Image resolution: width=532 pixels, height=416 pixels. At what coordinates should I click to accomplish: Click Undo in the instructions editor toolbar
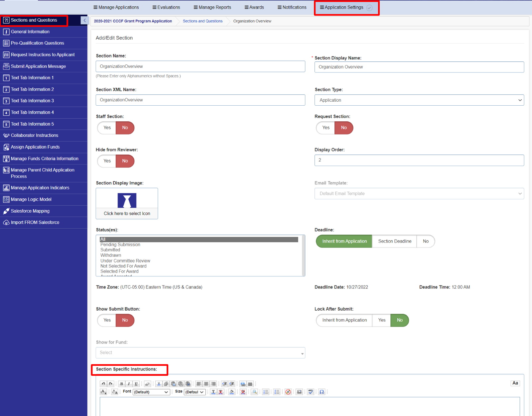point(103,384)
